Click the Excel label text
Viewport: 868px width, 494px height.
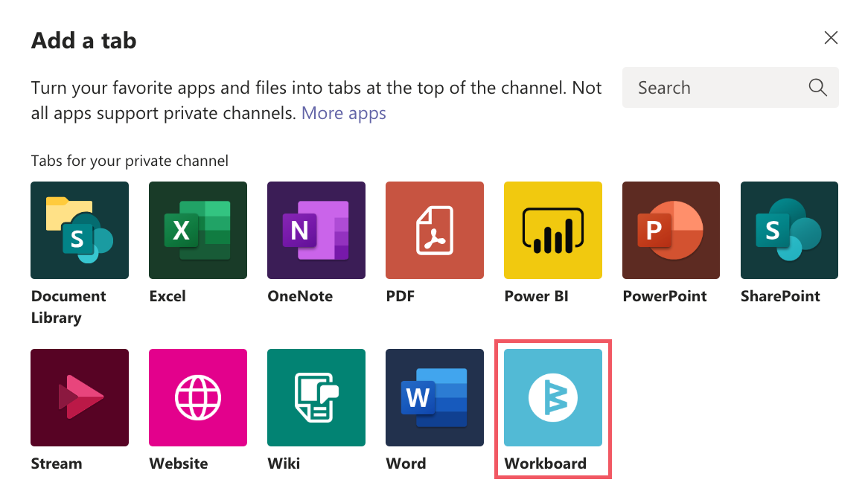tap(167, 297)
